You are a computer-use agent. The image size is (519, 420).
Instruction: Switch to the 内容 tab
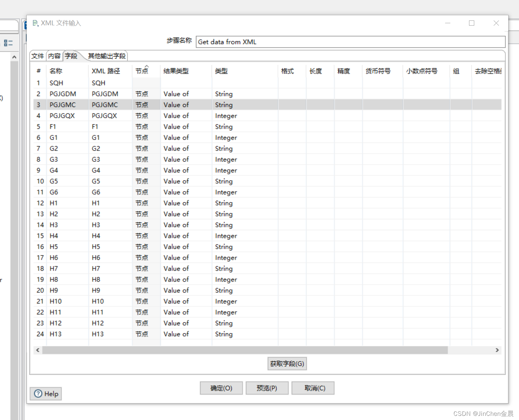click(54, 56)
